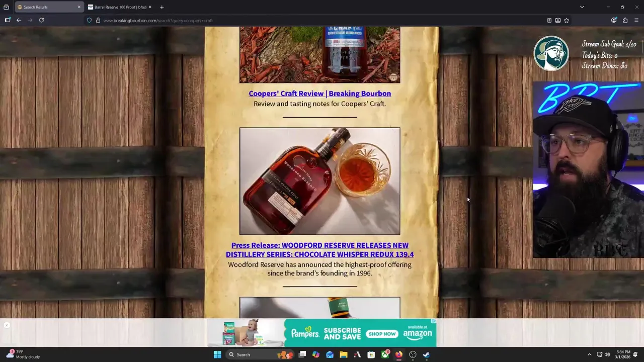Show site security padlock info
Image resolution: width=644 pixels, height=362 pixels.
coord(98,20)
